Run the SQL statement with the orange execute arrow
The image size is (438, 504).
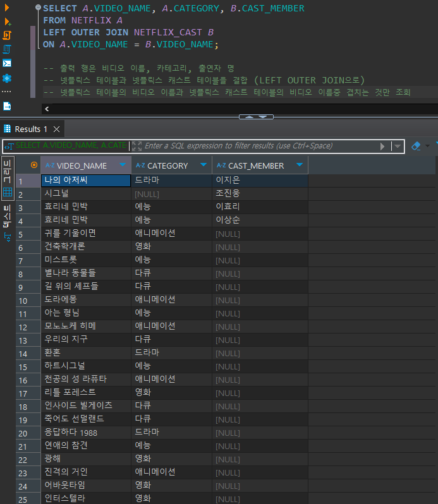[7, 8]
